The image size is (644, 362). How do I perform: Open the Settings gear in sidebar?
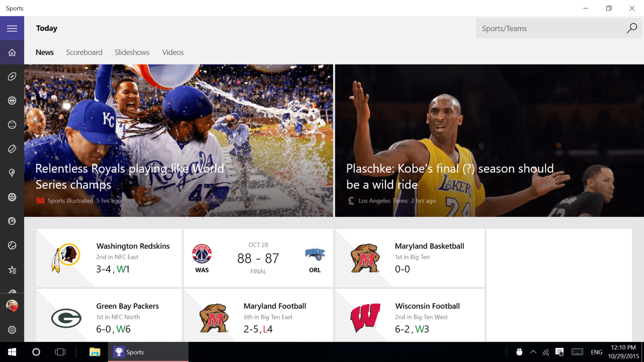coord(12,330)
